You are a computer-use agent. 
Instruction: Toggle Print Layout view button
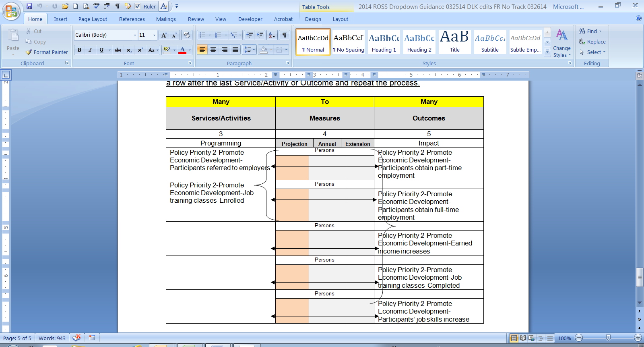514,338
